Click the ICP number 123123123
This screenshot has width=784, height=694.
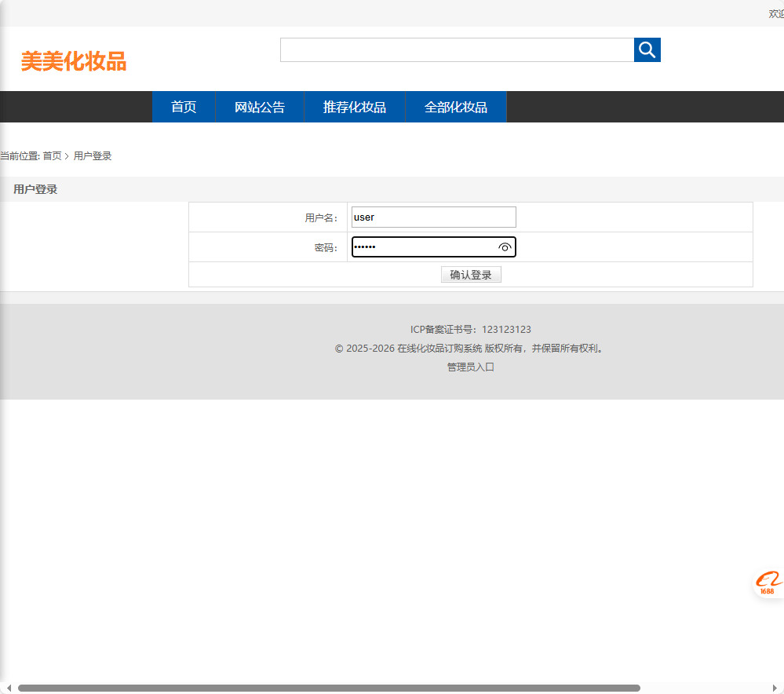tap(505, 330)
